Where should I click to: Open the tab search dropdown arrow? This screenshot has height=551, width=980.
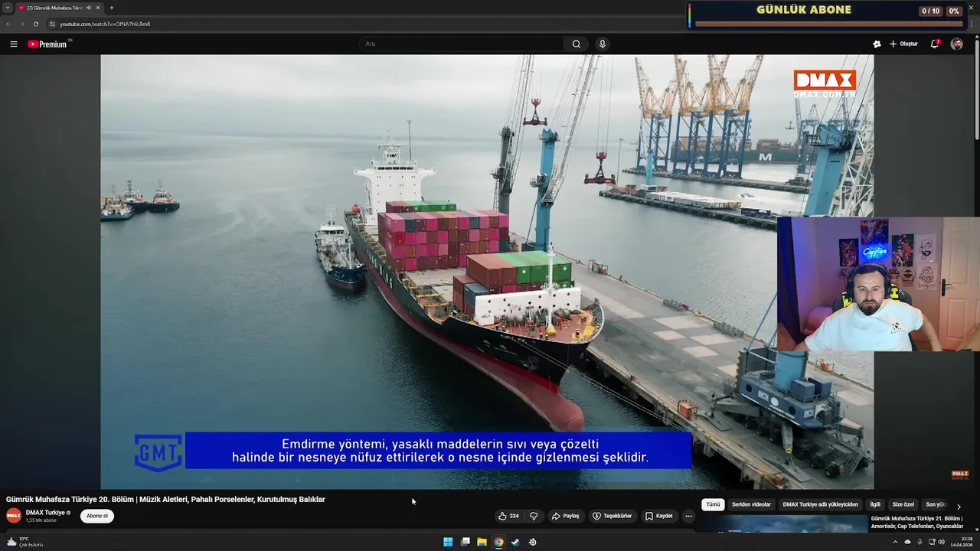[x=8, y=8]
